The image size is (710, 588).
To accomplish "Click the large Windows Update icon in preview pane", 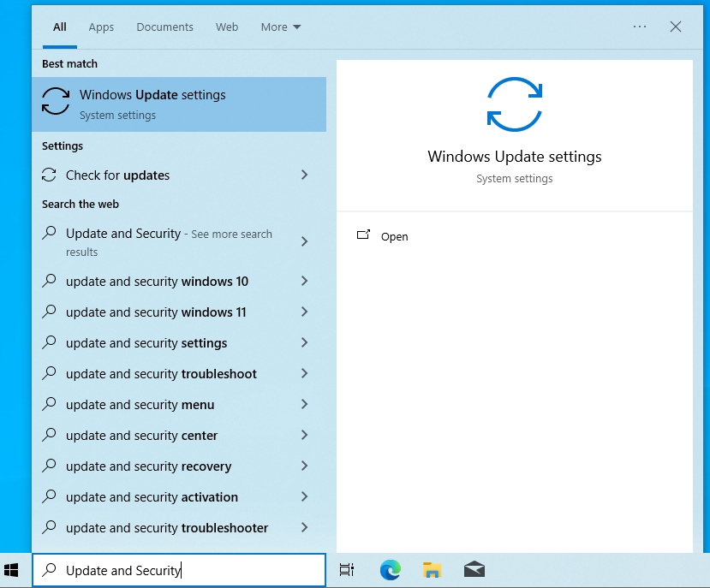I will pyautogui.click(x=515, y=104).
